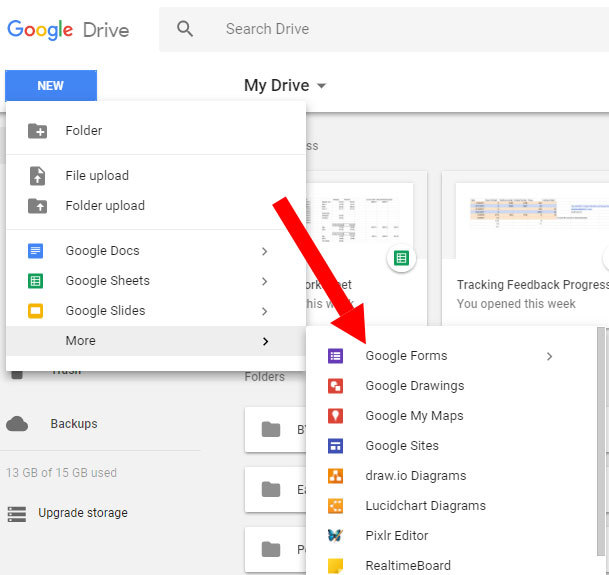
Task: Choose RealtimeBoard from submenu
Action: [x=451, y=565]
